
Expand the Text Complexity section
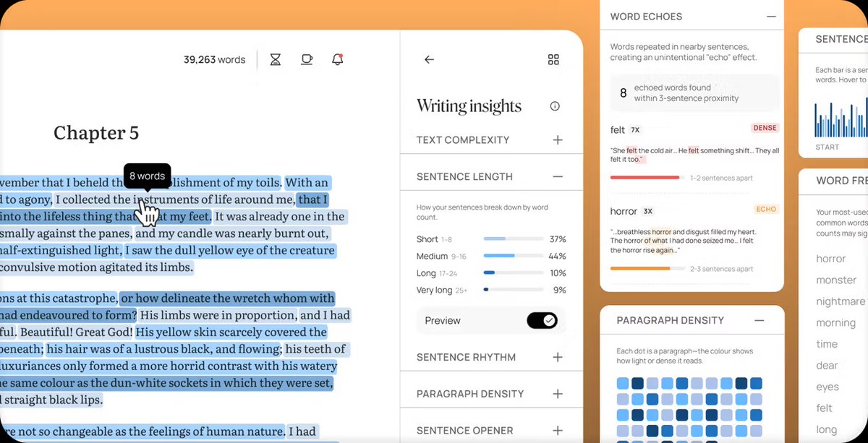point(558,139)
